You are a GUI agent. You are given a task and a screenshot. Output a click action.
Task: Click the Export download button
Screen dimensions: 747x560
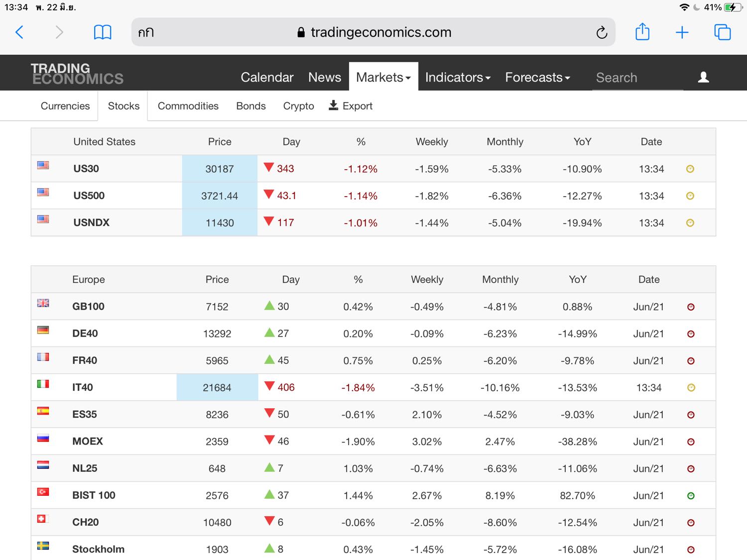pyautogui.click(x=351, y=106)
